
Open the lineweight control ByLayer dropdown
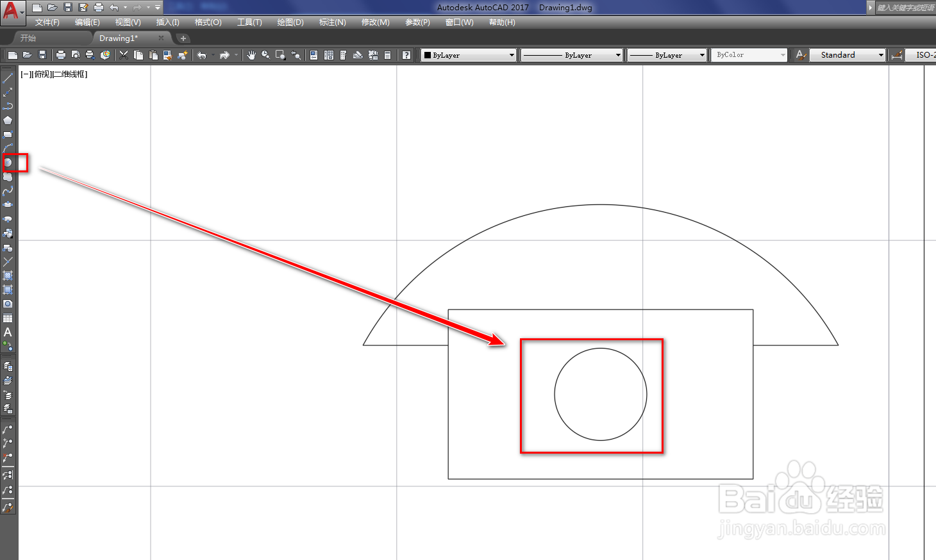coord(667,55)
